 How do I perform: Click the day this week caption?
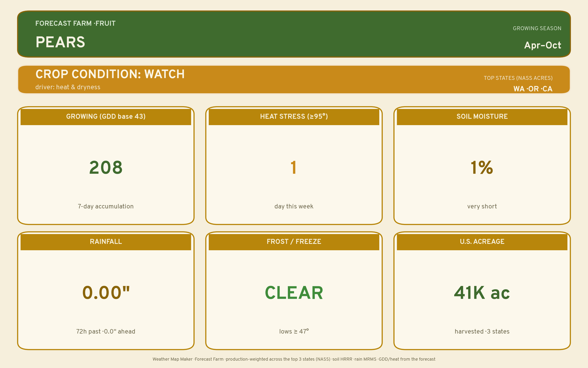coord(294,206)
